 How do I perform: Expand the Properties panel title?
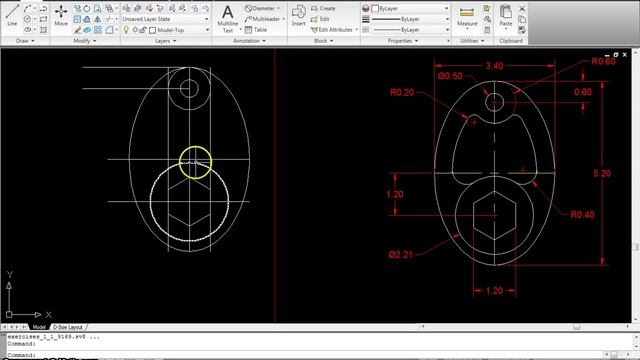402,41
